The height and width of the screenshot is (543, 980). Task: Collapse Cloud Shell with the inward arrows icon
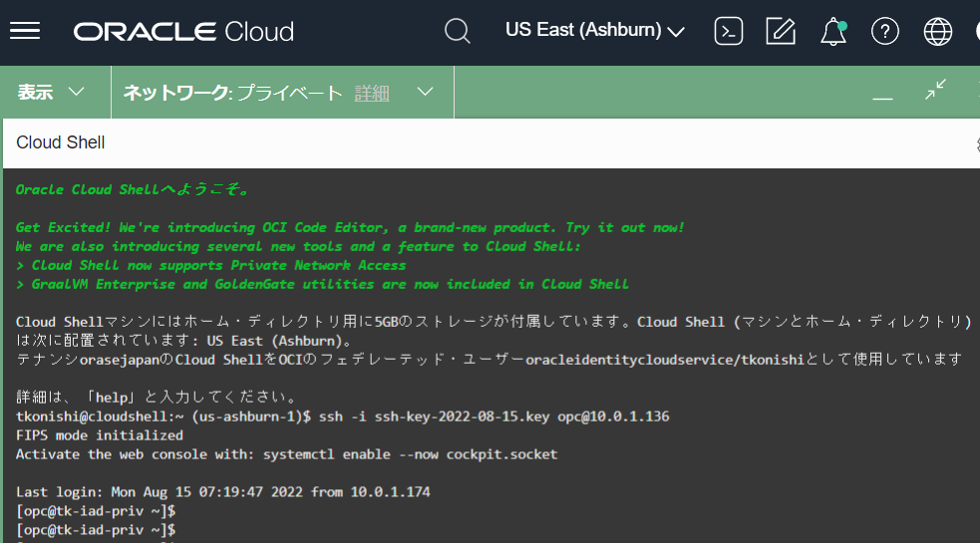click(x=935, y=91)
